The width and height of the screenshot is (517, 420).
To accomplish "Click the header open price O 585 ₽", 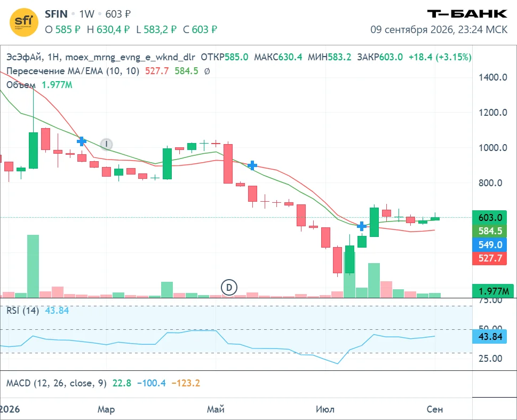I will point(62,30).
